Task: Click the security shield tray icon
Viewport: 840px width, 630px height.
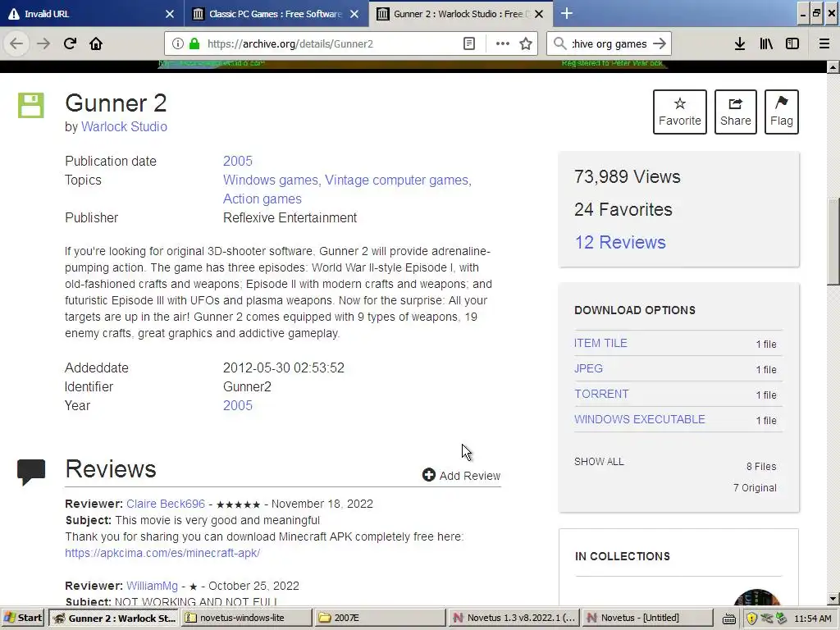Action: click(x=751, y=619)
